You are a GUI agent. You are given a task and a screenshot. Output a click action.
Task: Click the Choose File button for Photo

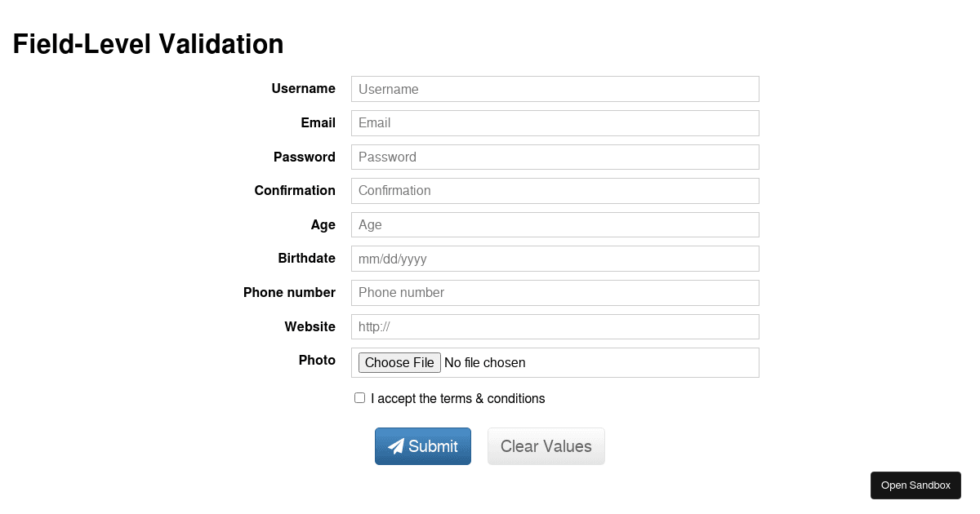[399, 362]
